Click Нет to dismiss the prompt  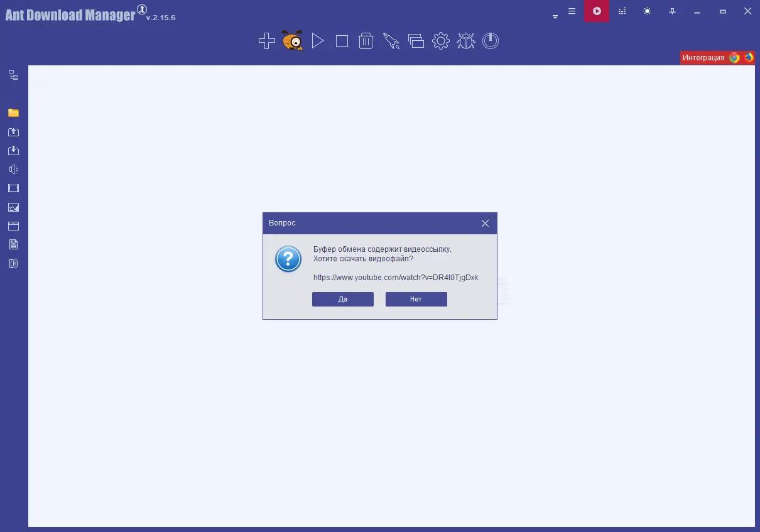[416, 299]
